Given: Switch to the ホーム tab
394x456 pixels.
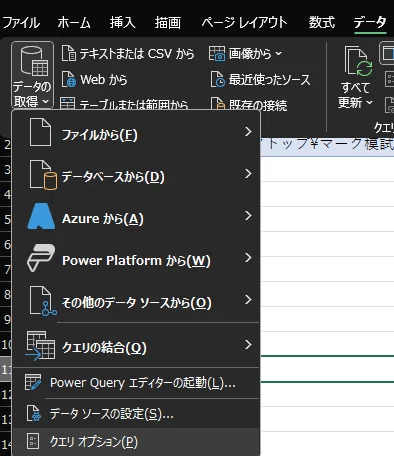Looking at the screenshot, I should [74, 23].
